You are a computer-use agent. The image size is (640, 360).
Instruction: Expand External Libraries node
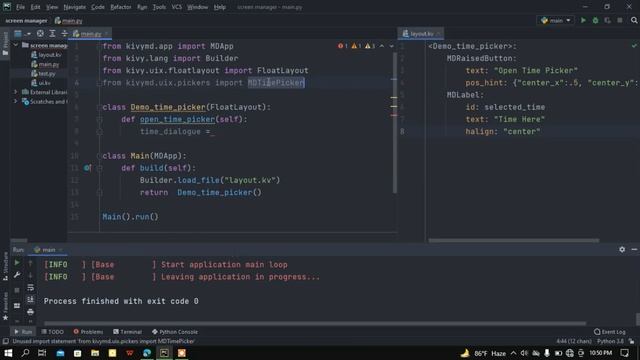[16, 92]
